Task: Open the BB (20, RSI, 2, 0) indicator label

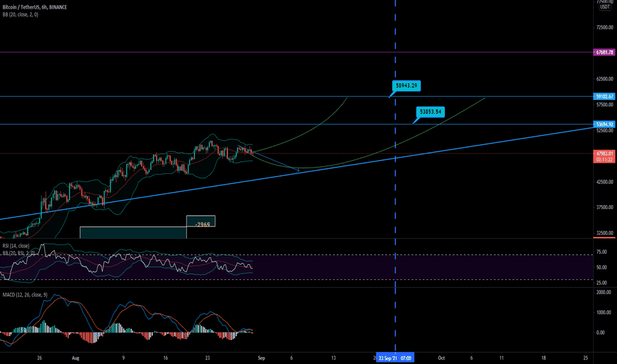Action: (x=19, y=253)
